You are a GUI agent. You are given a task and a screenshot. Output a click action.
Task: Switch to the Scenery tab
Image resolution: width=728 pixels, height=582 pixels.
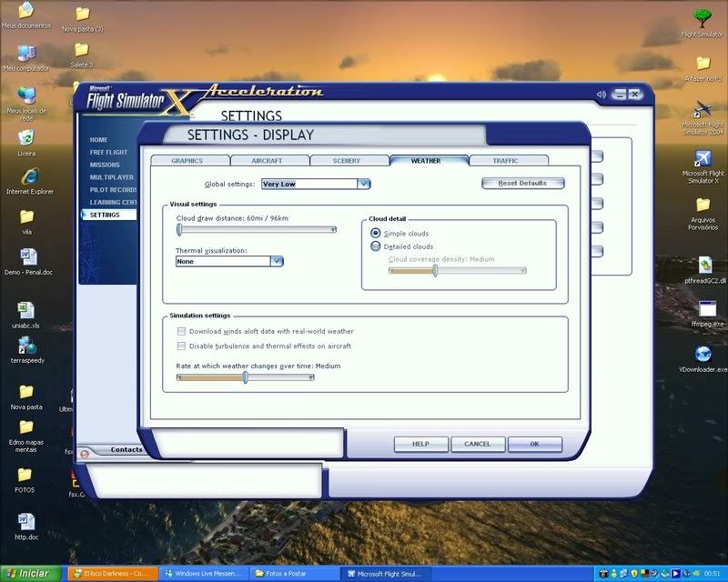(347, 161)
